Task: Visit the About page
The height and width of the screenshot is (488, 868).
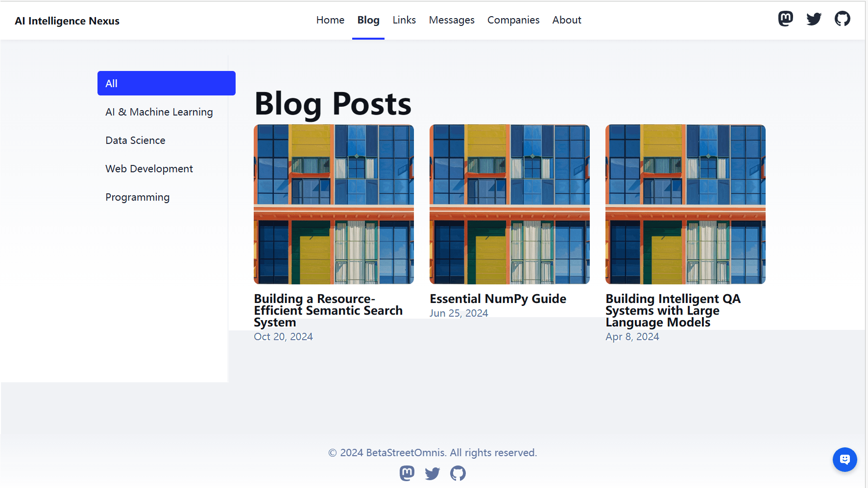Action: tap(567, 20)
